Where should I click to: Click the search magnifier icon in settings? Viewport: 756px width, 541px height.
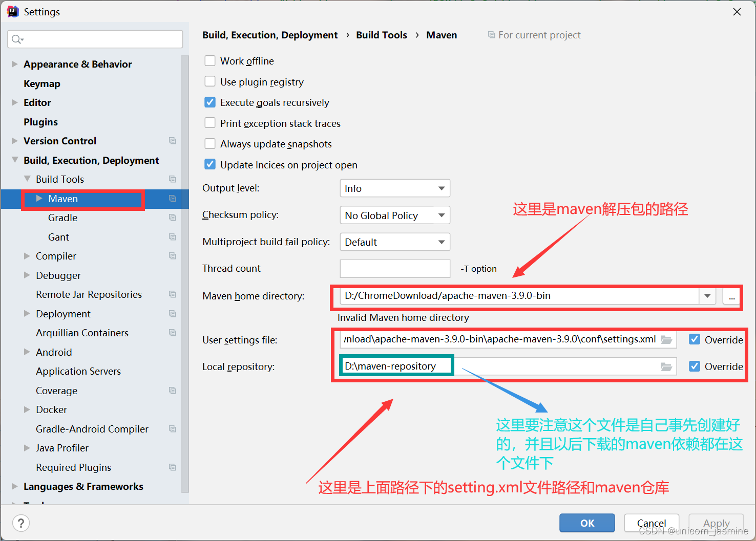17,39
